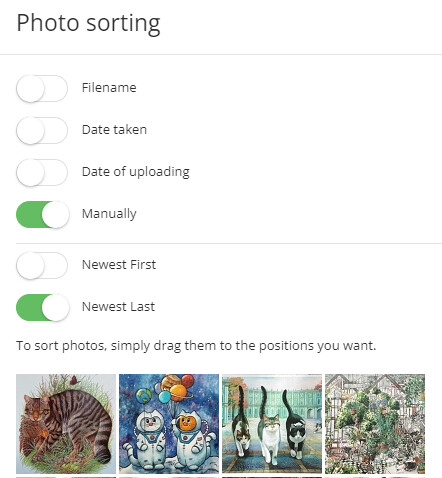The width and height of the screenshot is (442, 478).
Task: Click the Date of uploading label
Action: [x=136, y=172]
